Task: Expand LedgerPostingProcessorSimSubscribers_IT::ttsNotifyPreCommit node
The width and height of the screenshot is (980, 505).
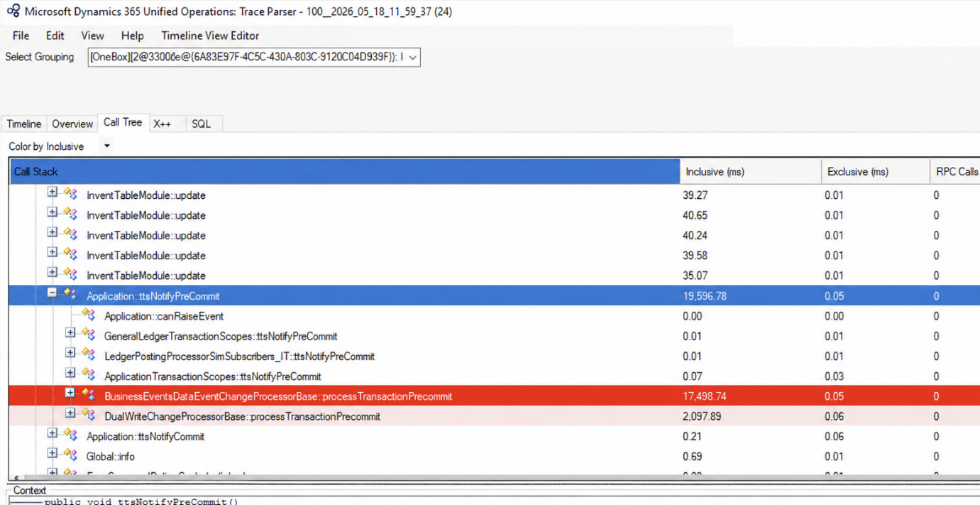Action: (70, 352)
